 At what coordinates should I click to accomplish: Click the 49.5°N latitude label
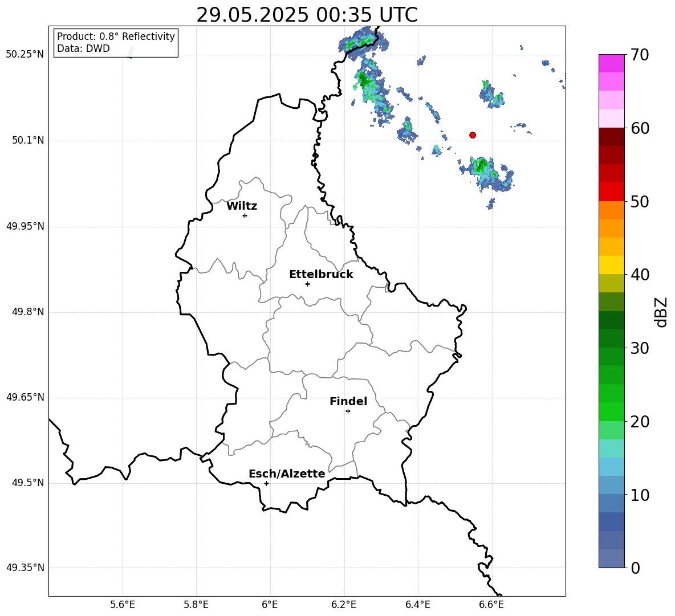click(x=28, y=483)
